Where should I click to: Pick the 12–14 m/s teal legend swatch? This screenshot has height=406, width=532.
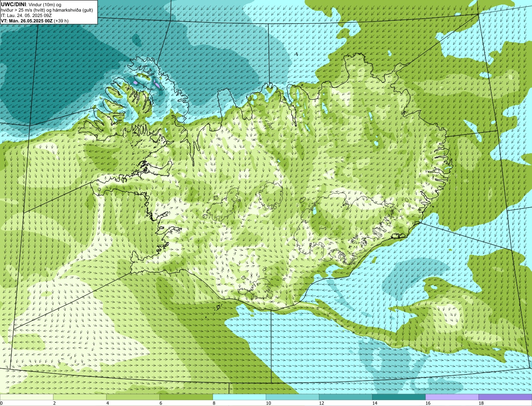click(x=346, y=397)
